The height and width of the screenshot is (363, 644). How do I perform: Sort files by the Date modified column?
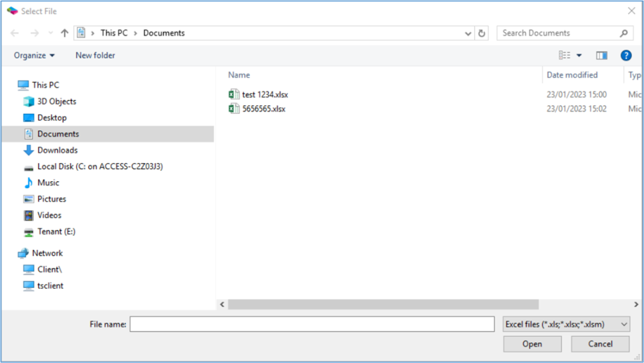pyautogui.click(x=572, y=75)
